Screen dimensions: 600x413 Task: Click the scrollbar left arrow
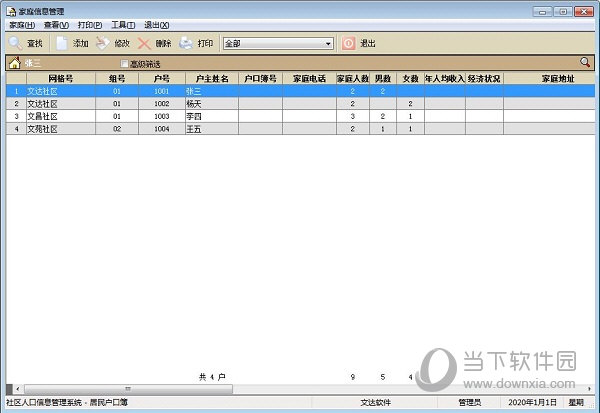[18, 389]
